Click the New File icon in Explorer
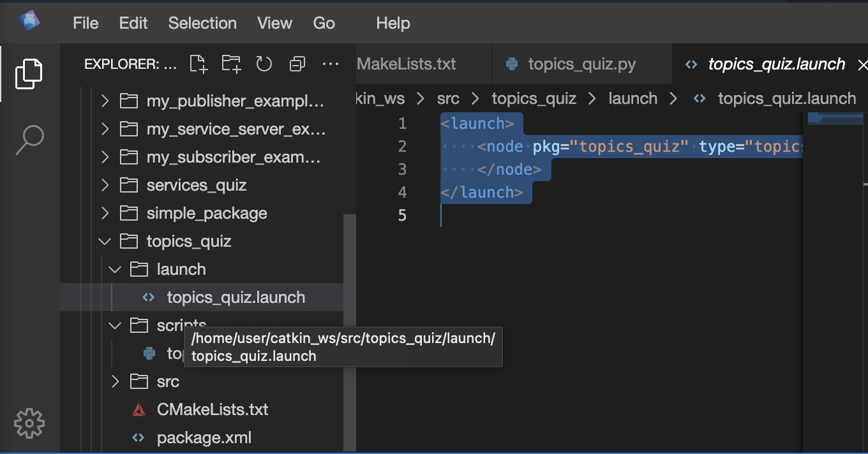868x454 pixels. coord(198,64)
